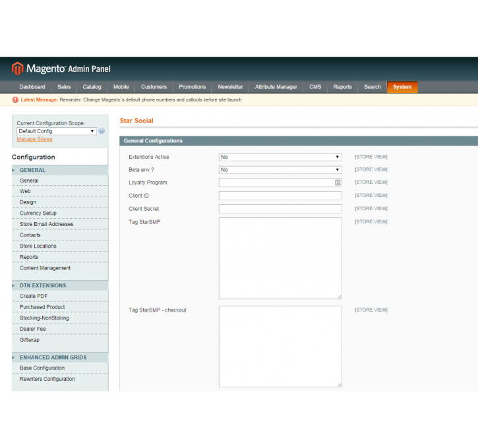
Task: Open Store Email Addresses settings
Action: pyautogui.click(x=46, y=224)
